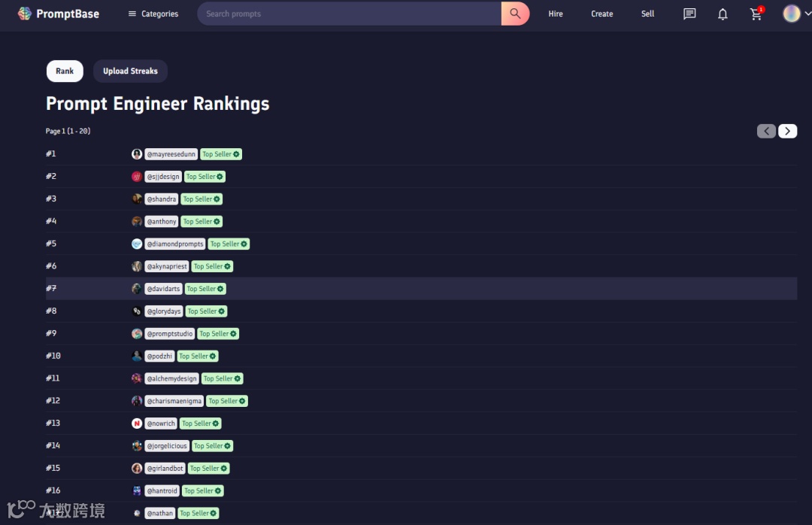Click the Top Seller badge beside @nowrich

(x=201, y=423)
